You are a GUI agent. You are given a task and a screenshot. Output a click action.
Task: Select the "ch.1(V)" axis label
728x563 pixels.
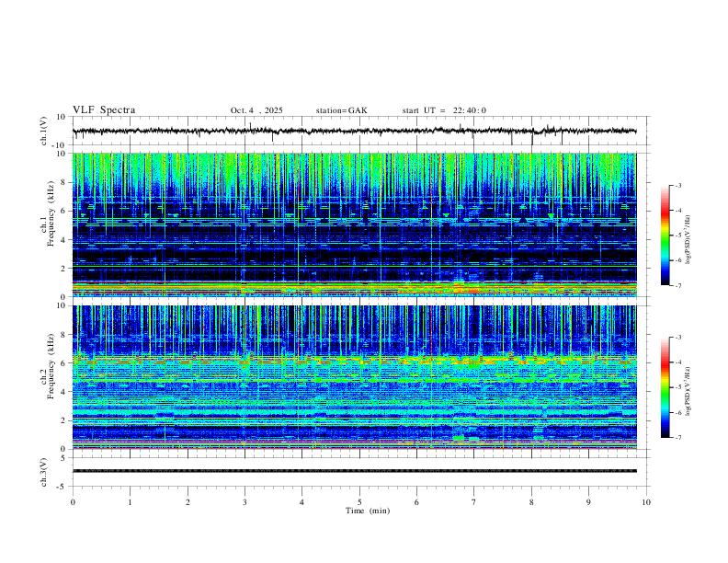point(44,131)
